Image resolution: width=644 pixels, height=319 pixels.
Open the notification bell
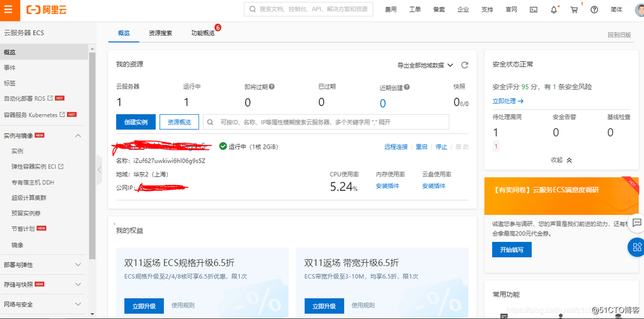coord(553,10)
